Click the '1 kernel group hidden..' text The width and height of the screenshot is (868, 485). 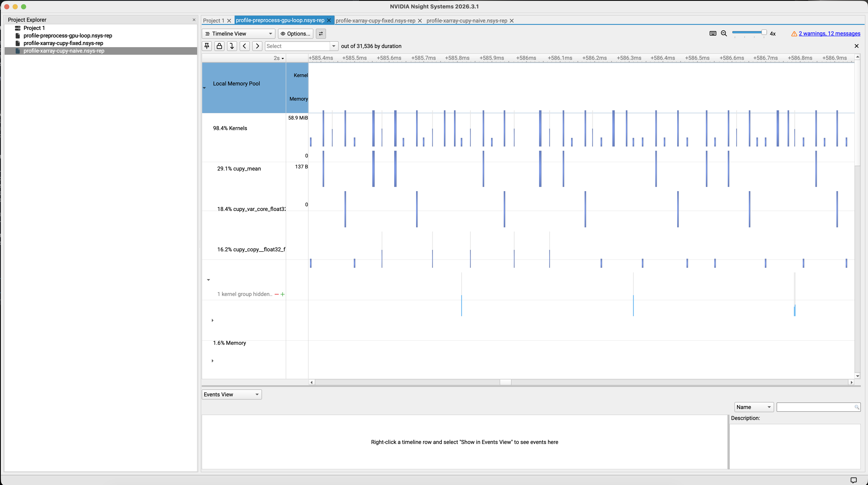245,294
